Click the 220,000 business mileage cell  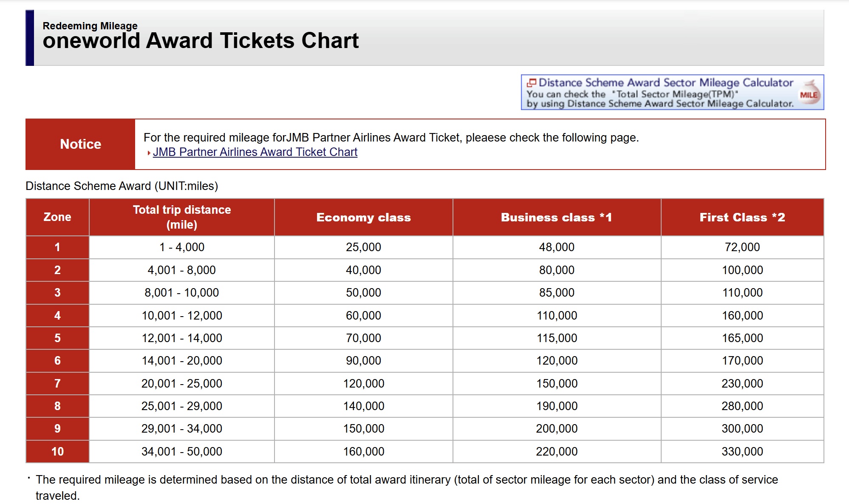tap(557, 451)
